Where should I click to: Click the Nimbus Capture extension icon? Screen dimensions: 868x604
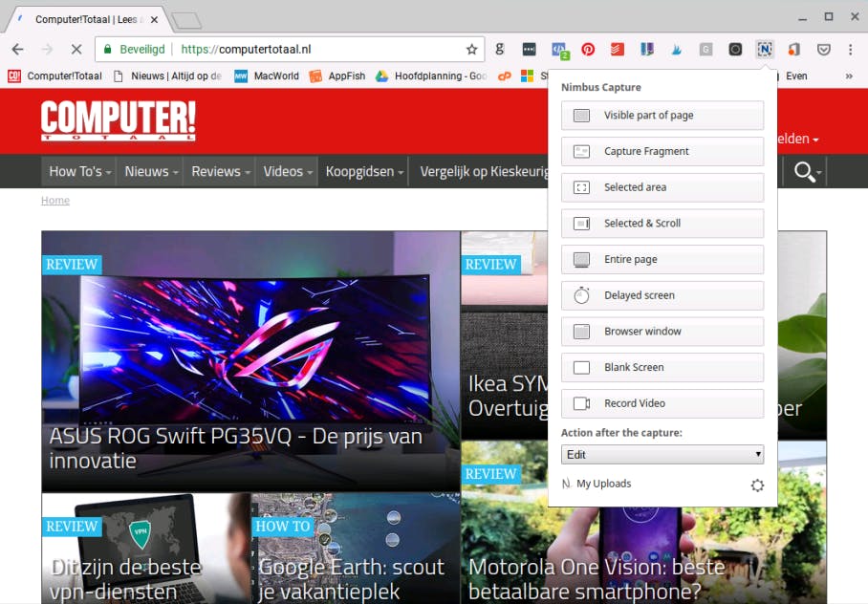765,50
